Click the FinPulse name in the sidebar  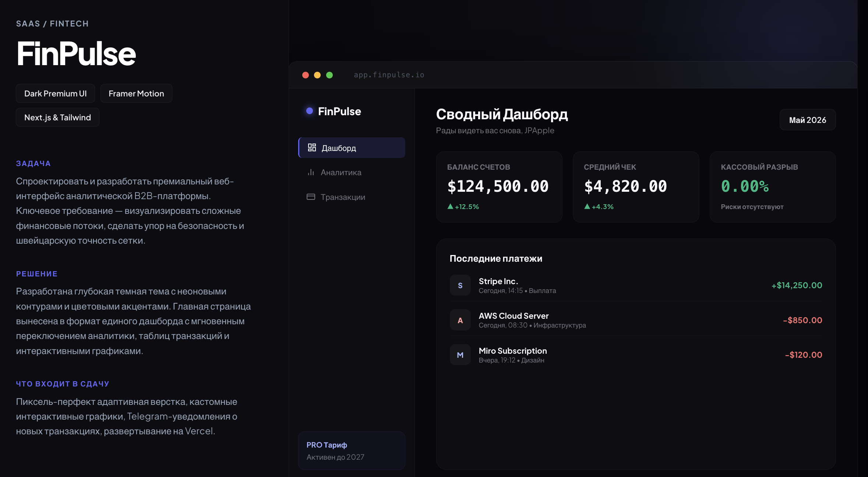click(x=339, y=111)
